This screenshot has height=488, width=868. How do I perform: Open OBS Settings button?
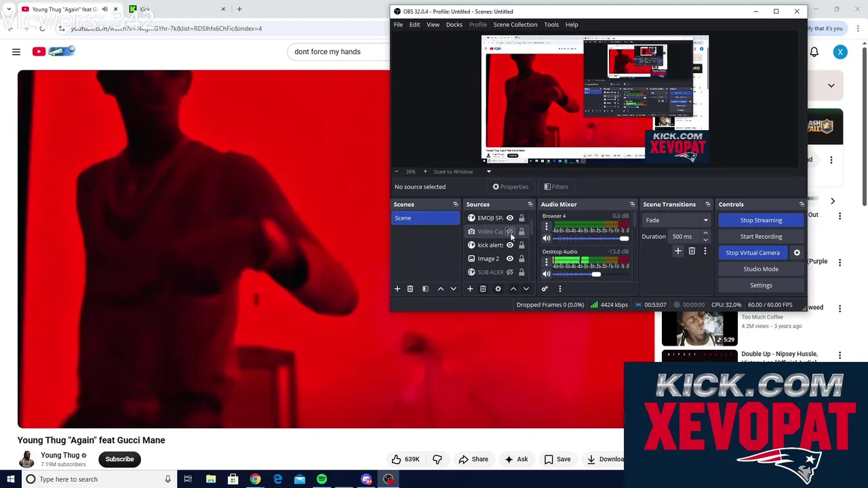coord(761,285)
